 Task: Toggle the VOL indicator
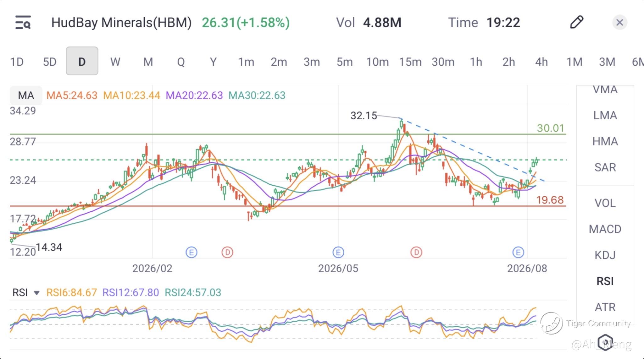[605, 203]
